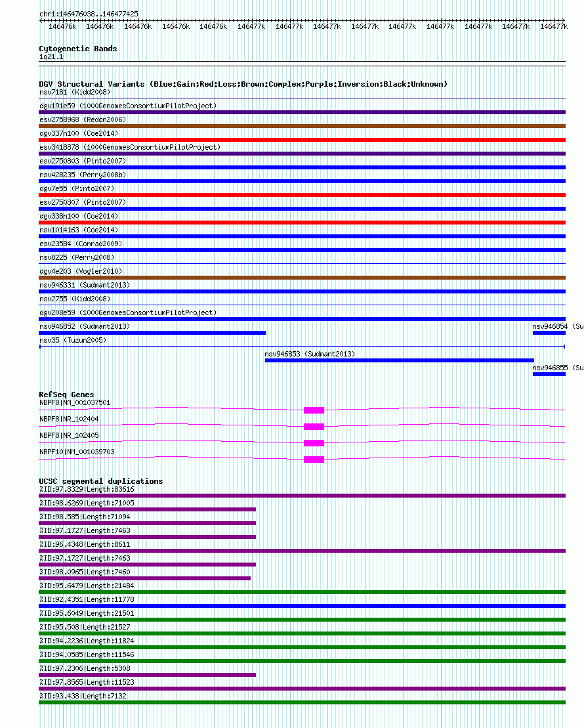The image size is (584, 728).
Task: Click the NBPF8|NM_001037501 gene label
Action: tap(75, 402)
